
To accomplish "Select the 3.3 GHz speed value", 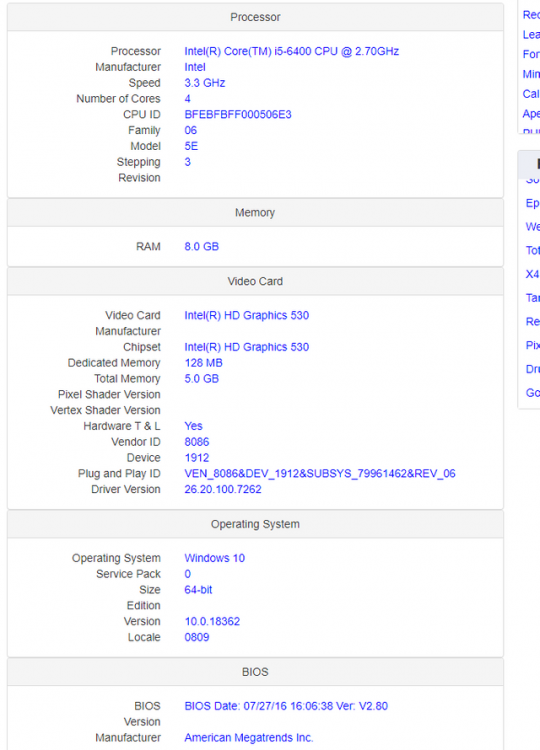I will pyautogui.click(x=205, y=83).
